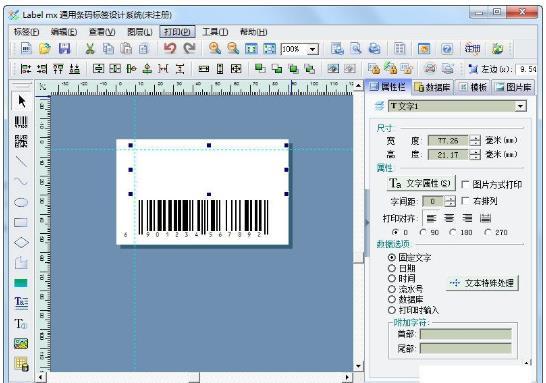Click the 文字属性(S) button

click(421, 183)
